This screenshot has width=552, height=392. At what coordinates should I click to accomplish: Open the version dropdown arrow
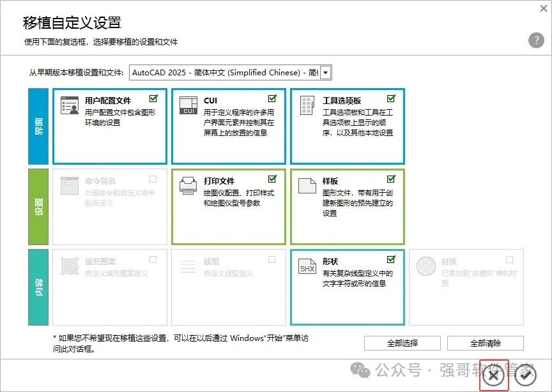(x=326, y=73)
